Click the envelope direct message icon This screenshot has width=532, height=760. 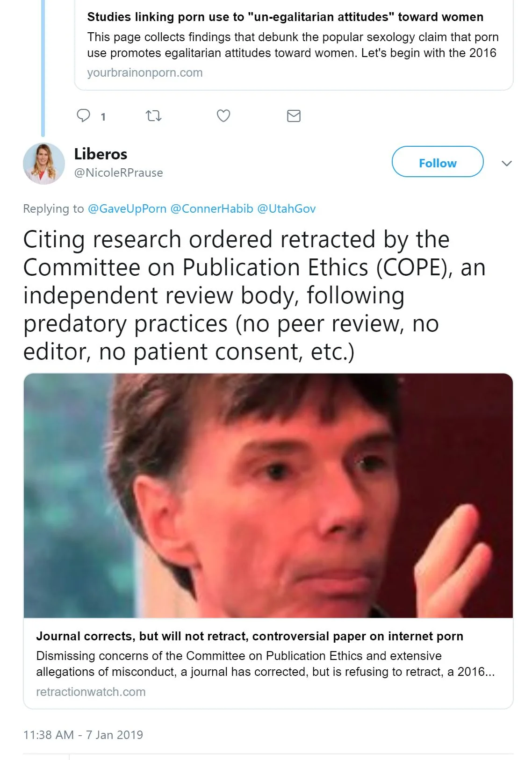[294, 115]
